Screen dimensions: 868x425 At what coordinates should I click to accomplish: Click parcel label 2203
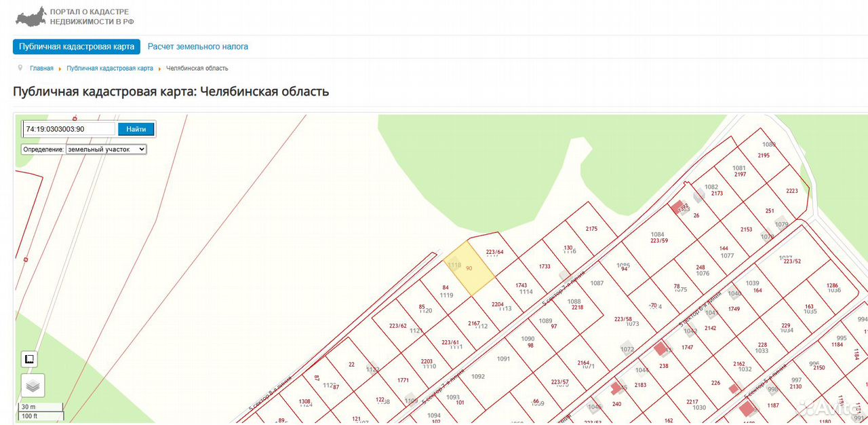click(x=427, y=361)
